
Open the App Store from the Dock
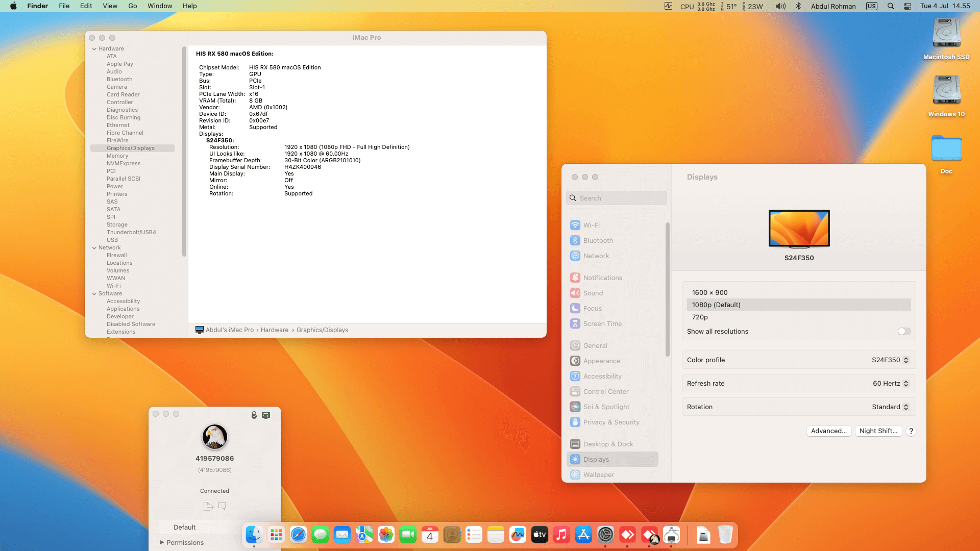tap(583, 535)
